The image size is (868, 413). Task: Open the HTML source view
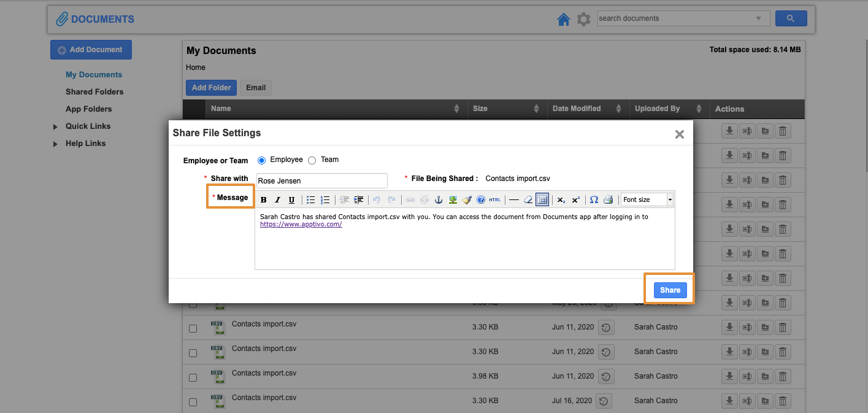pos(494,200)
